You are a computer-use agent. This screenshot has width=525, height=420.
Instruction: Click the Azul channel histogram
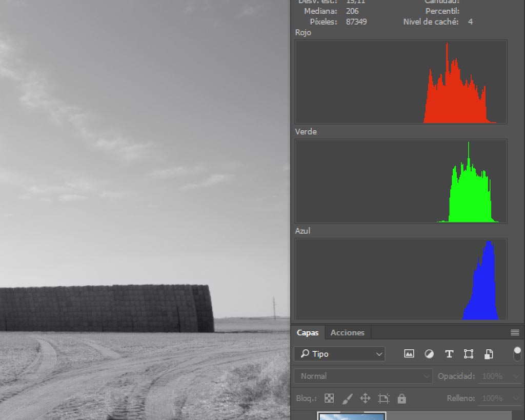401,279
